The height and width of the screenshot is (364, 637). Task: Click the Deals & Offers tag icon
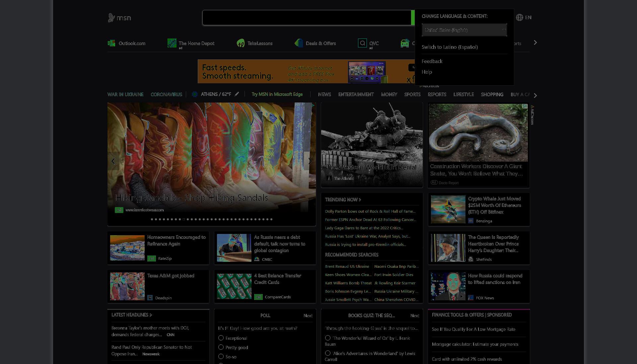(x=299, y=43)
